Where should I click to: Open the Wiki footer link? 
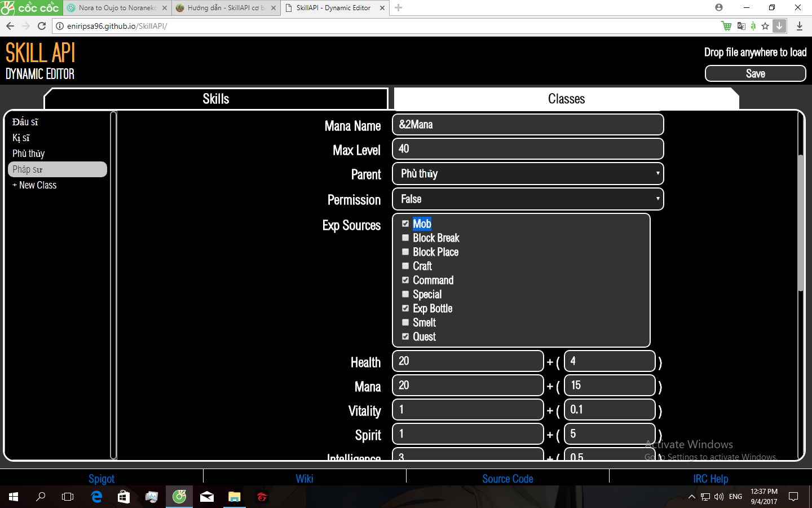pos(304,479)
